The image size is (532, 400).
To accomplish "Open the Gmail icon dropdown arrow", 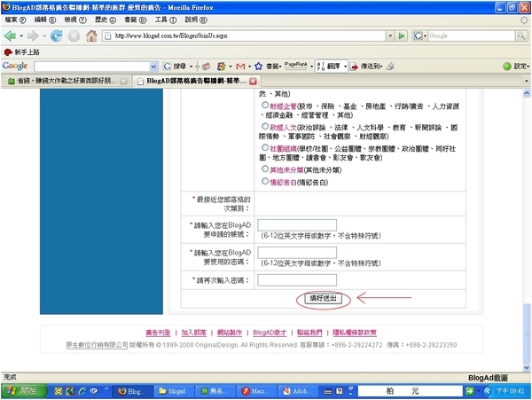I will pyautogui.click(x=249, y=67).
